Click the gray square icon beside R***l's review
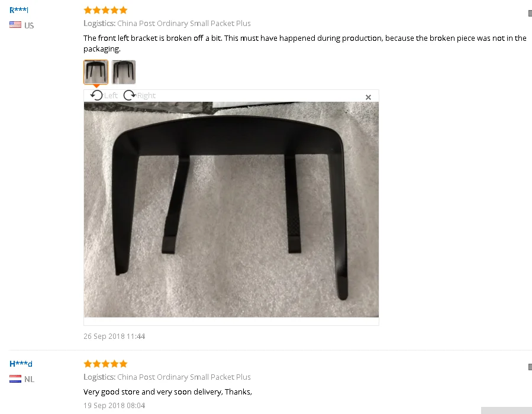Image resolution: width=532 pixels, height=414 pixels. [530, 13]
